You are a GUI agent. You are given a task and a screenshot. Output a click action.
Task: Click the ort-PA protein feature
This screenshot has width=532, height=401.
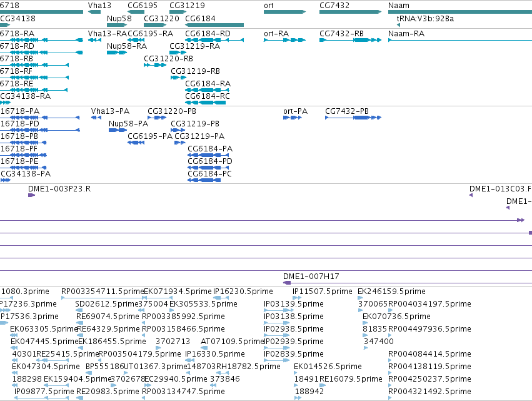(x=293, y=118)
